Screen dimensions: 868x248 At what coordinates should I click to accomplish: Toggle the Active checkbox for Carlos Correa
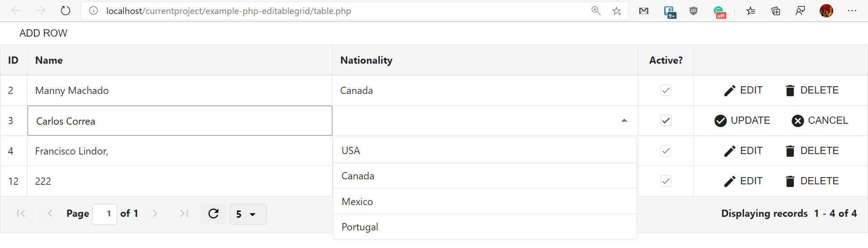tap(665, 121)
